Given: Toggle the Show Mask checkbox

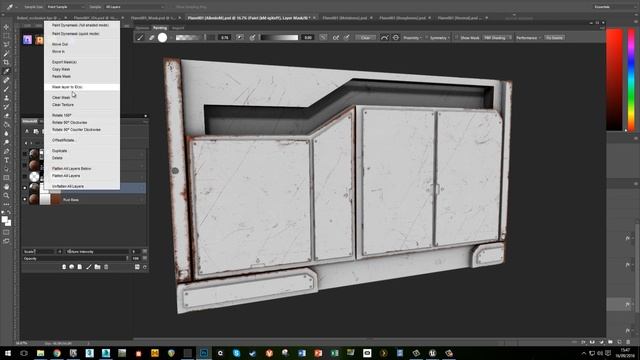Looking at the screenshot, I should (x=457, y=38).
